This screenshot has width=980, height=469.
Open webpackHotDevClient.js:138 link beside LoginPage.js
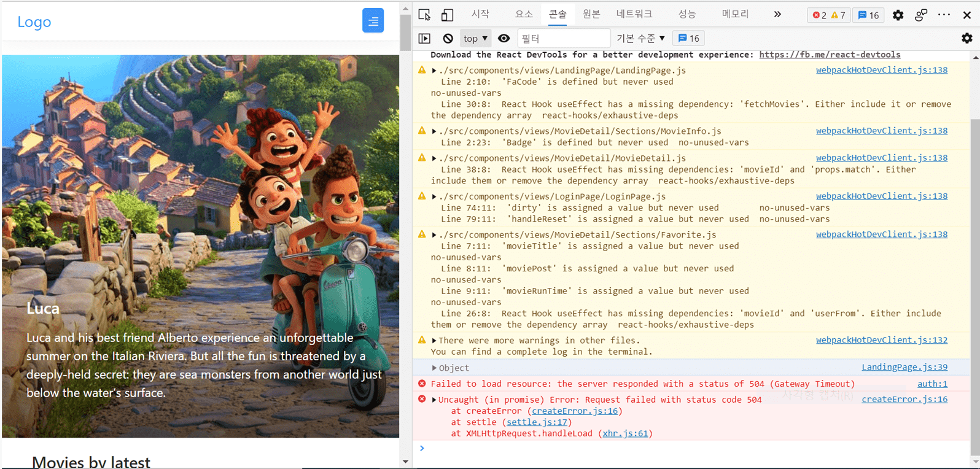tap(882, 196)
